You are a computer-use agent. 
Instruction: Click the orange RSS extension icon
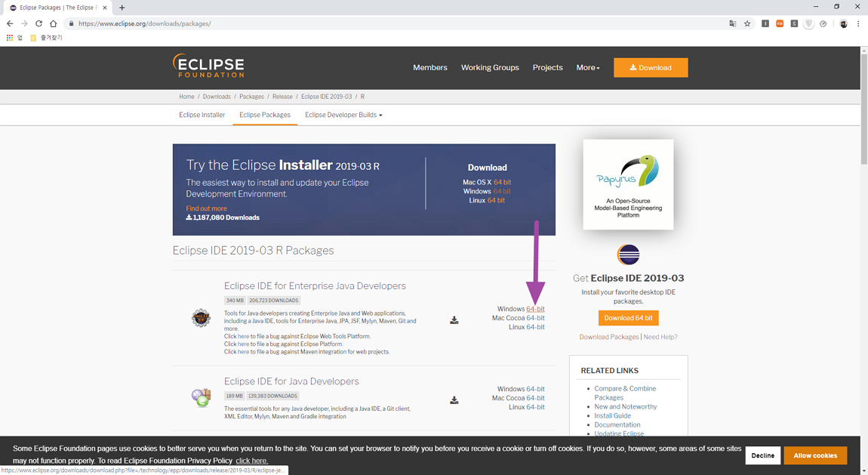click(x=780, y=24)
